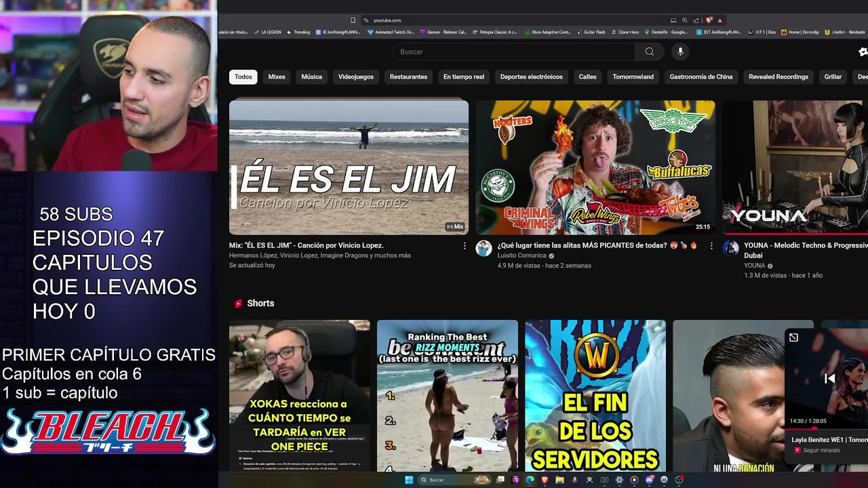Open the Home | Donoclip bookmark
868x488 pixels.
[x=800, y=32]
